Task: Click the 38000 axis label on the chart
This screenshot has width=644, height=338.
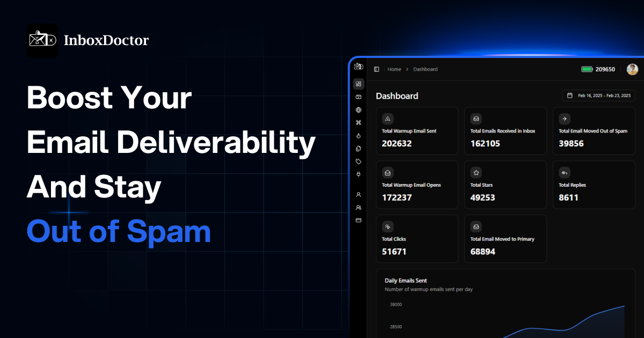Action: [x=396, y=305]
